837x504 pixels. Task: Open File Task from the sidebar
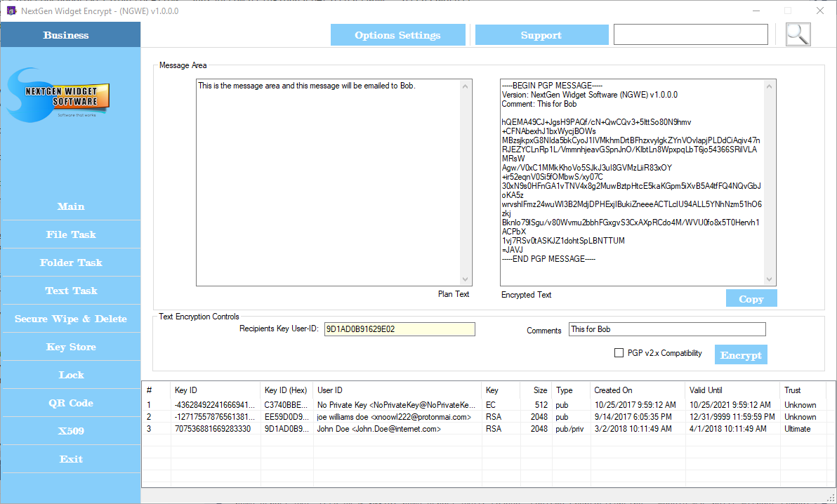click(x=71, y=234)
